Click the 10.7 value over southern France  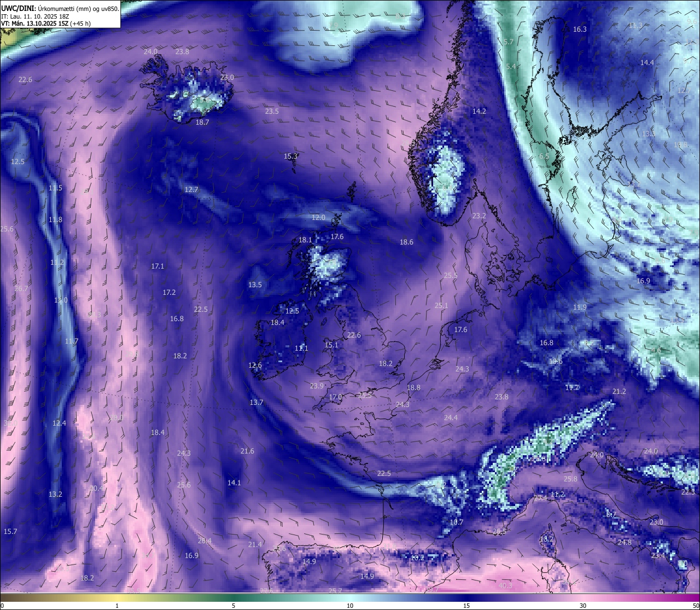(456, 522)
